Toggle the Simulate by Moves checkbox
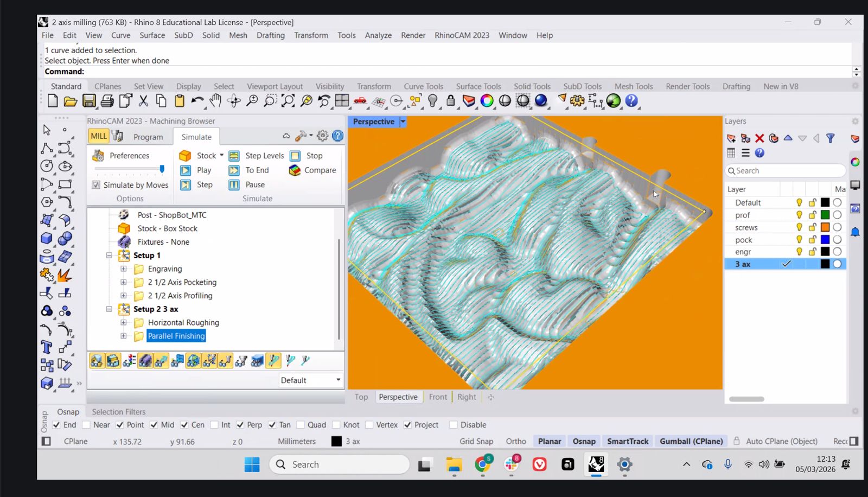 (x=96, y=185)
